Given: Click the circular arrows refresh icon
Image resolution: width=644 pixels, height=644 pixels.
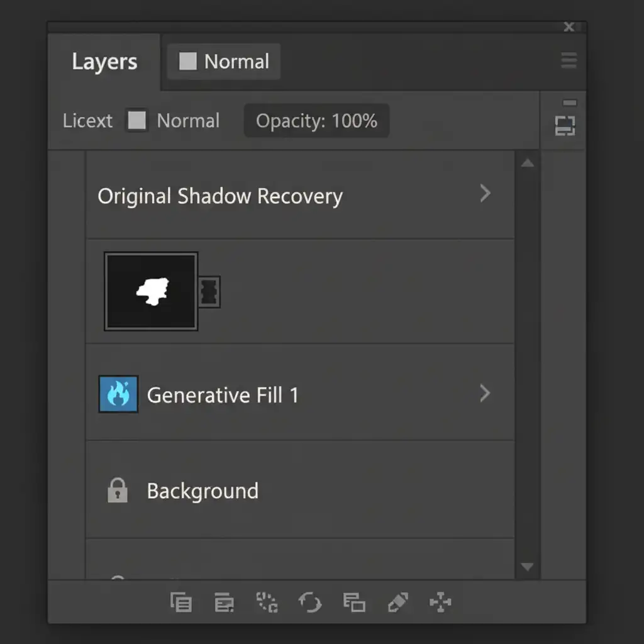Looking at the screenshot, I should pyautogui.click(x=310, y=602).
